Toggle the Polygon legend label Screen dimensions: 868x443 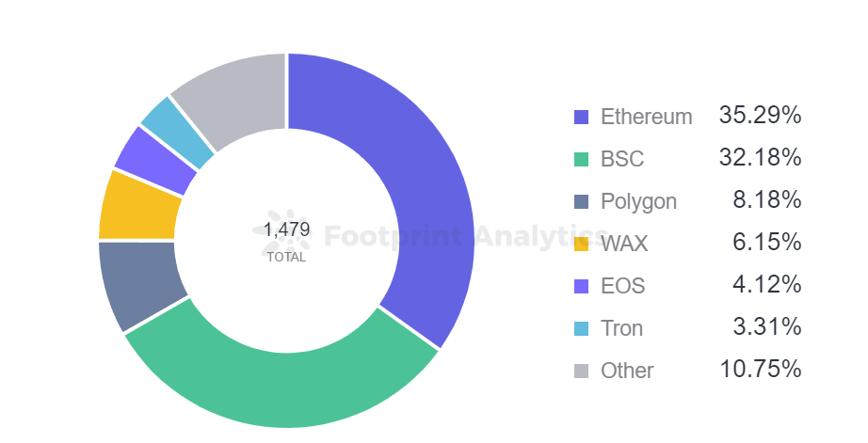(638, 201)
